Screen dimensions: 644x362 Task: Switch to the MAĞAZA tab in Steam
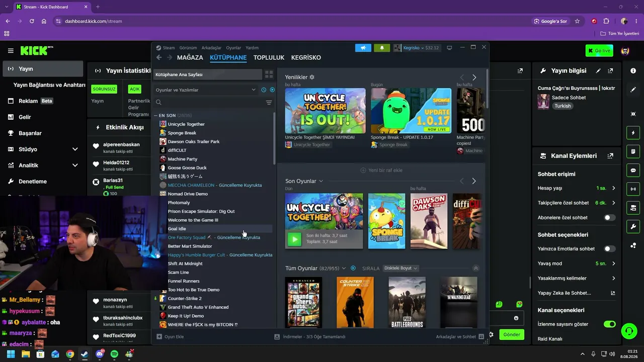click(190, 57)
